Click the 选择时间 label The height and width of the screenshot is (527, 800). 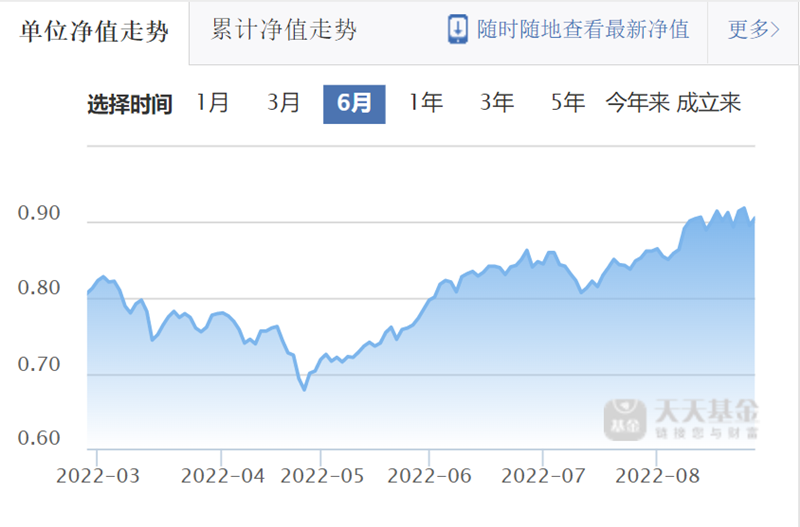click(x=130, y=104)
